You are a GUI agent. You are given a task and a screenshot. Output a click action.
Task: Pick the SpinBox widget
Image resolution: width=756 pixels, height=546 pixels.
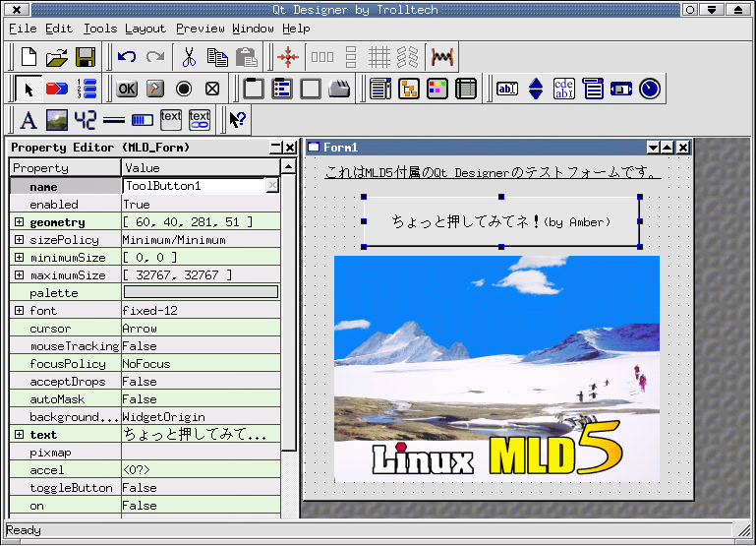pos(536,90)
